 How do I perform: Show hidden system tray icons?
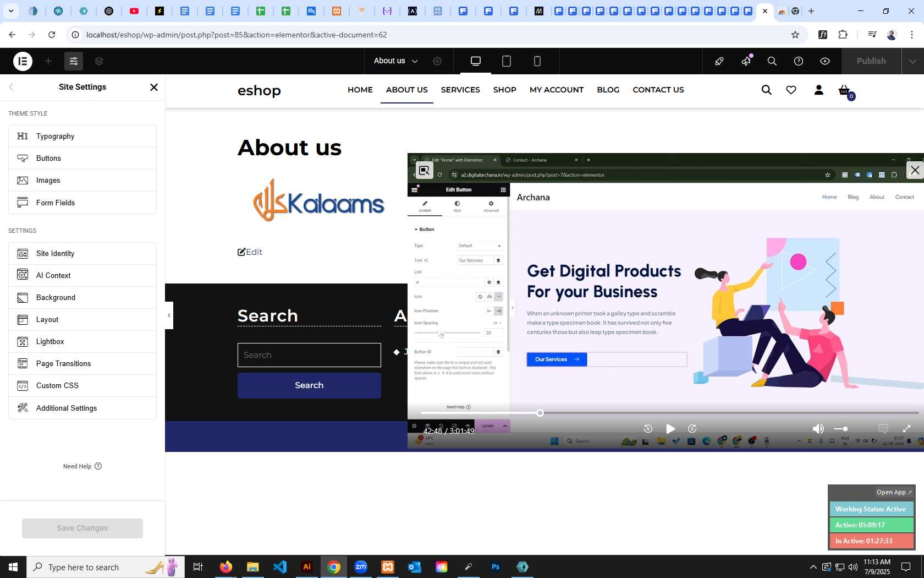click(x=813, y=567)
